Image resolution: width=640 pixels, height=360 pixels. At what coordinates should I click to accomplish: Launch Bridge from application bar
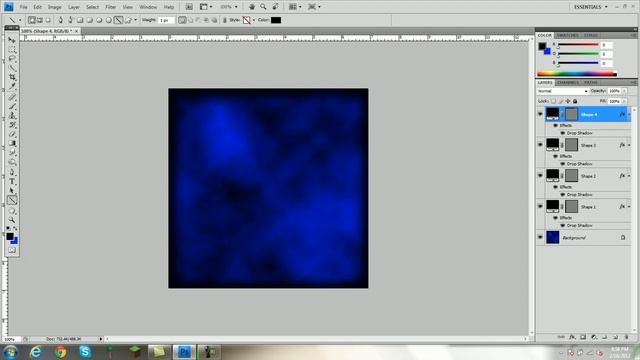pos(189,7)
